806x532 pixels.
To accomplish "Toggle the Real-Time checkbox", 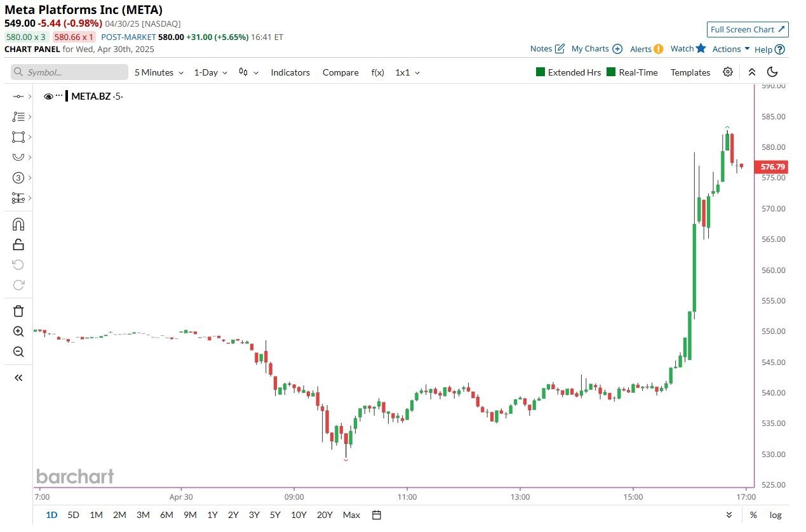I will pos(612,72).
